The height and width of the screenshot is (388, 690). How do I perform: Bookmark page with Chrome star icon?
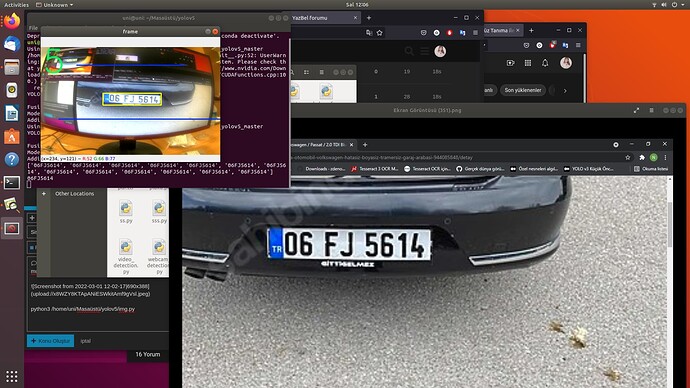coord(628,157)
